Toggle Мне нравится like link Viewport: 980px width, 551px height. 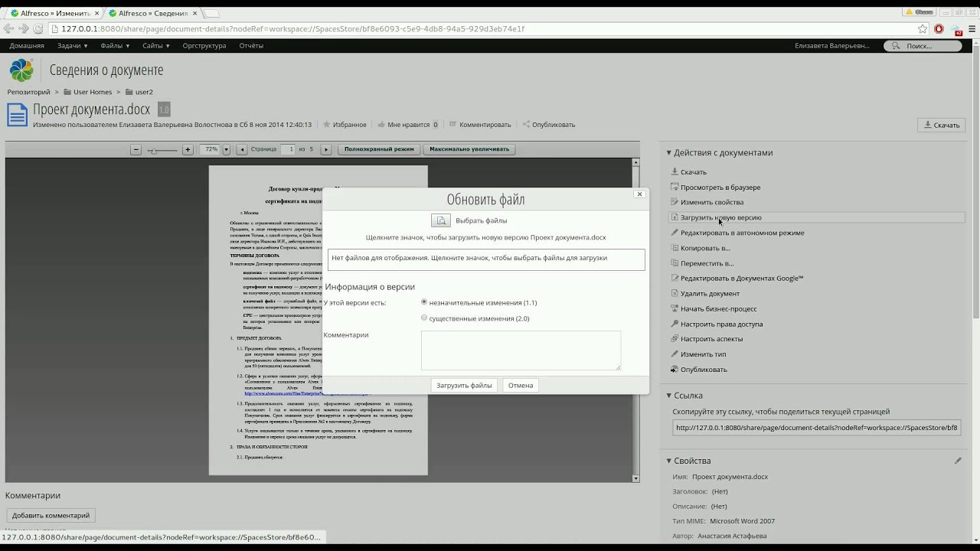(x=407, y=125)
